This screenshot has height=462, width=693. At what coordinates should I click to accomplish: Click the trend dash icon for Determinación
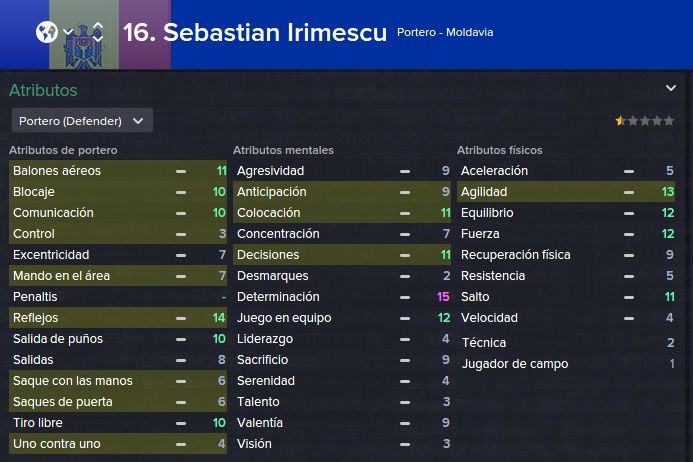[x=405, y=298]
